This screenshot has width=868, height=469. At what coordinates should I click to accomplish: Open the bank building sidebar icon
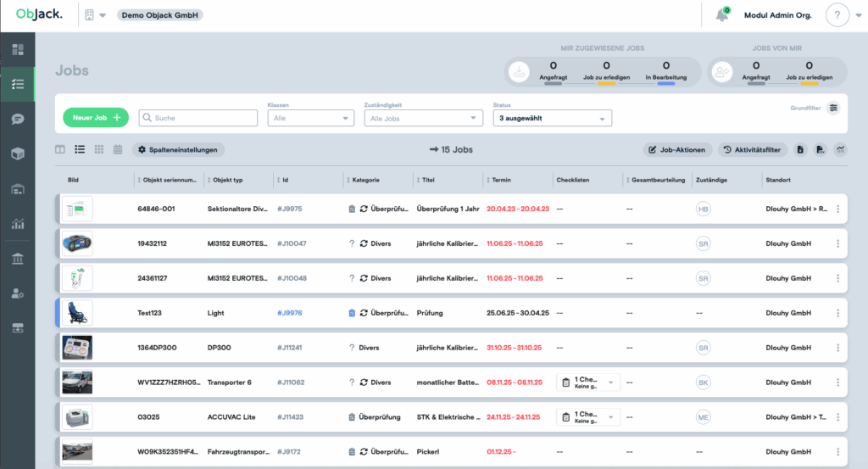[17, 259]
